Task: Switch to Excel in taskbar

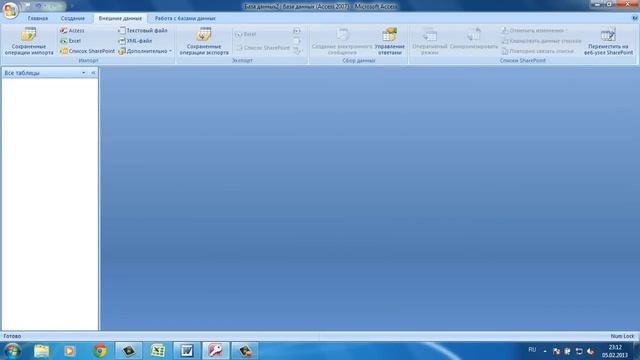Action: tap(158, 351)
